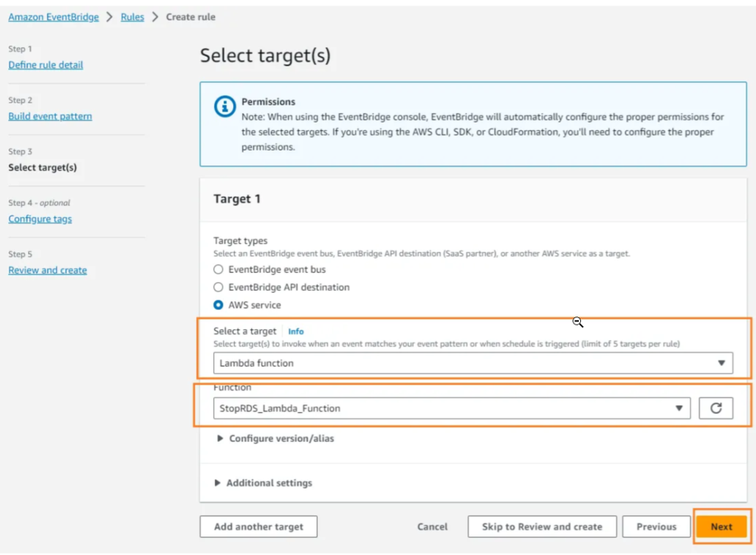This screenshot has height=555, width=756.
Task: Open the Review and create step
Action: pyautogui.click(x=47, y=270)
